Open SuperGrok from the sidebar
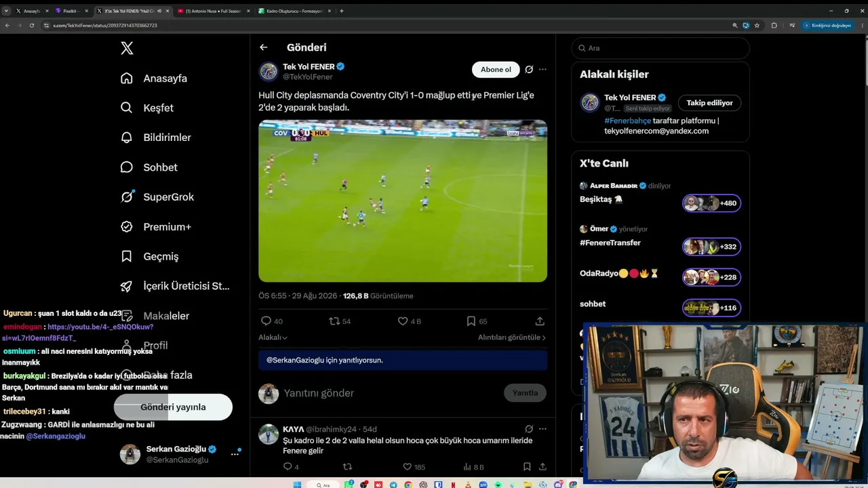The width and height of the screenshot is (868, 488). coord(157,197)
